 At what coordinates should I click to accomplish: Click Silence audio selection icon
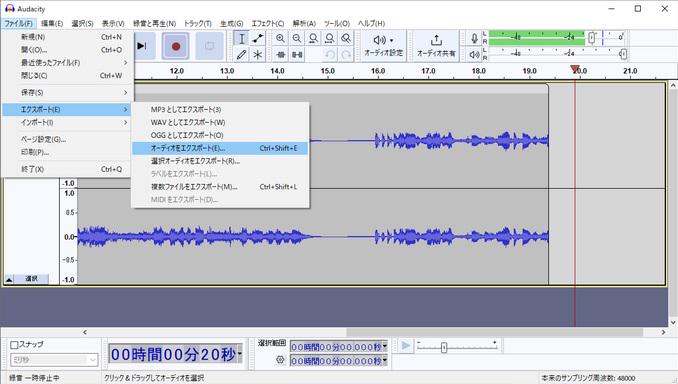click(297, 54)
